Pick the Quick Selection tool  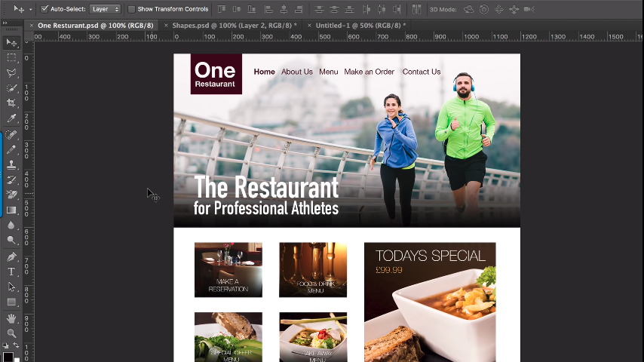[11, 88]
